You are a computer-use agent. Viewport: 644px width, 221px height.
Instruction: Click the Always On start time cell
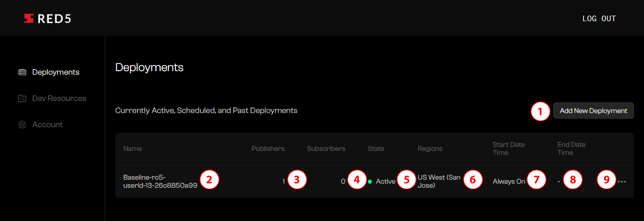point(509,182)
